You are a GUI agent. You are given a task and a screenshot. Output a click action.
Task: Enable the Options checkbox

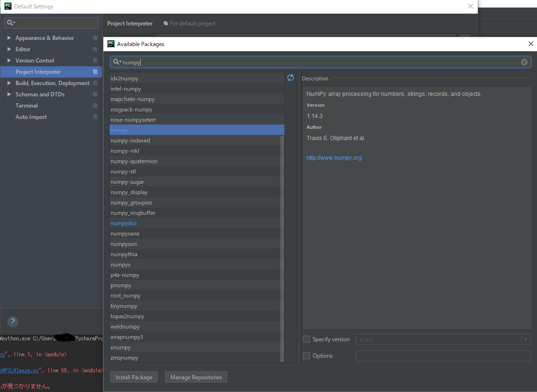[x=307, y=356]
